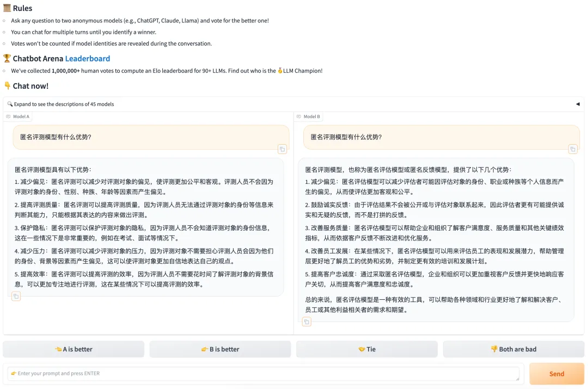
Task: Click the user question bubble in Model B
Action: coord(442,137)
